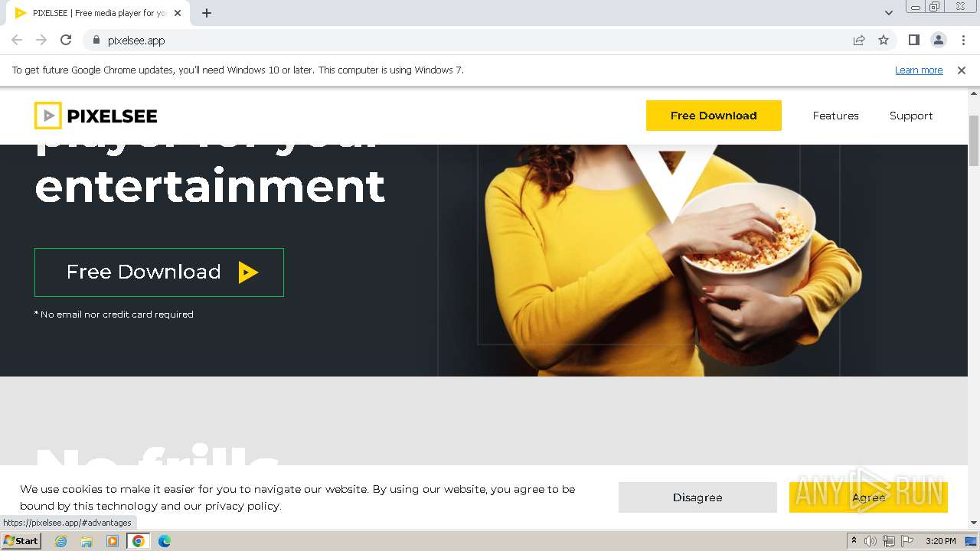Close the PIXELSEE tab

[x=177, y=13]
